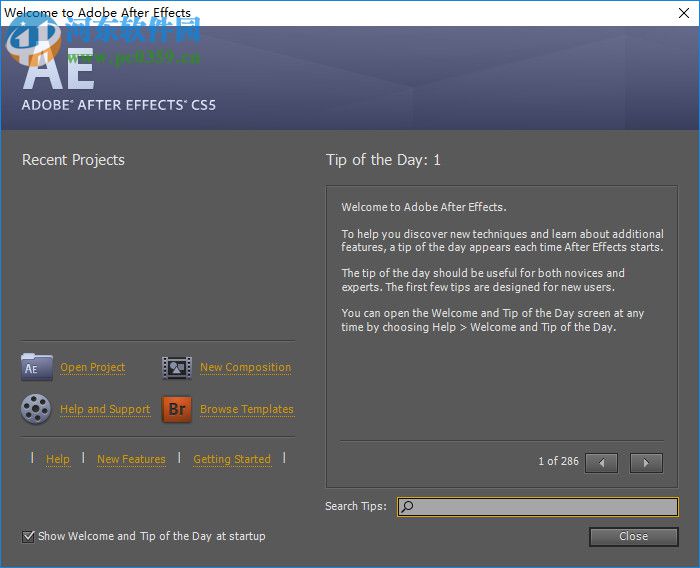Open the Help and Support link
Image resolution: width=700 pixels, height=568 pixels.
click(x=105, y=409)
